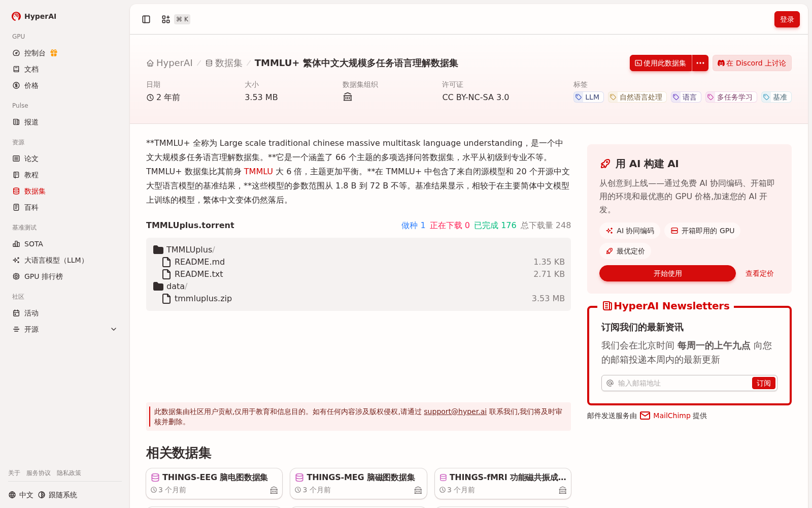Image resolution: width=812 pixels, height=508 pixels.
Task: Click the HyperAI logo icon
Action: [16, 16]
